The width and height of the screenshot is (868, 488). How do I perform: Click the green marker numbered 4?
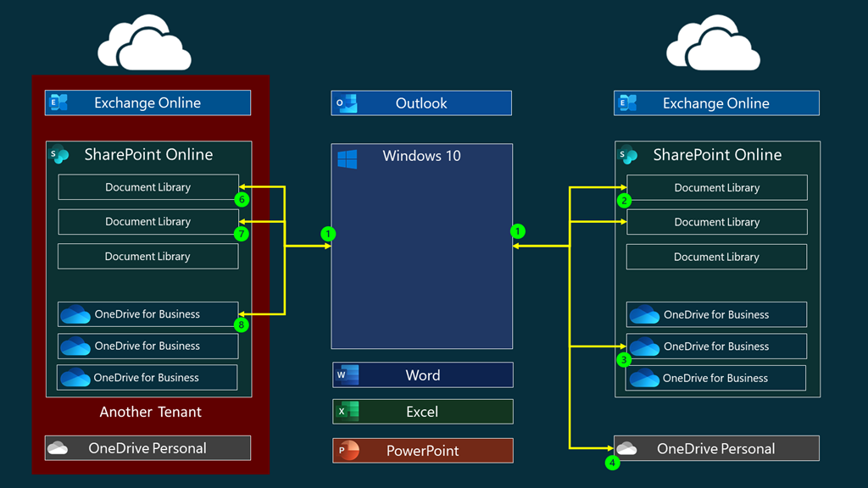[612, 463]
